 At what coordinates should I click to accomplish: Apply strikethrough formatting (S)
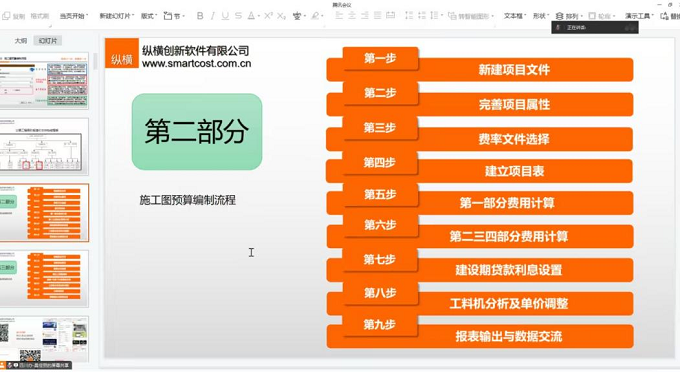(238, 16)
